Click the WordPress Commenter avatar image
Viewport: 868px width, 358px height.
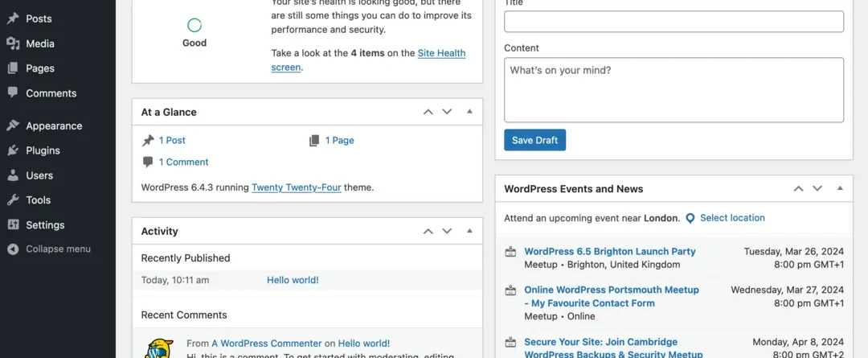click(x=159, y=348)
